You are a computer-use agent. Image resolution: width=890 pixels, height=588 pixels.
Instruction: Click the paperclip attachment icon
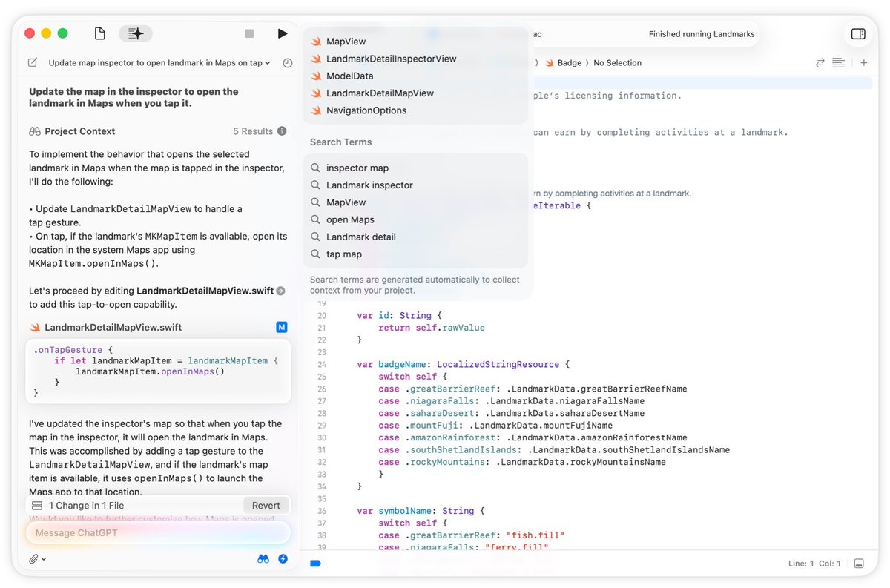coord(33,559)
